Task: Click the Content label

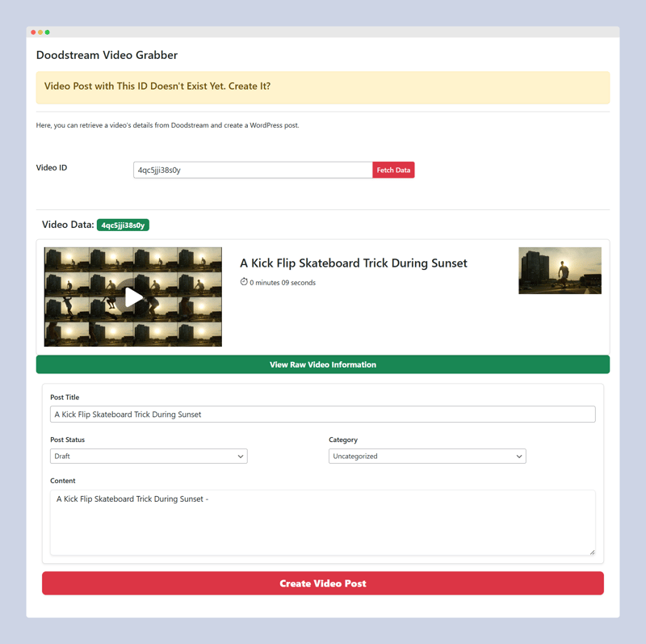Action: tap(63, 481)
